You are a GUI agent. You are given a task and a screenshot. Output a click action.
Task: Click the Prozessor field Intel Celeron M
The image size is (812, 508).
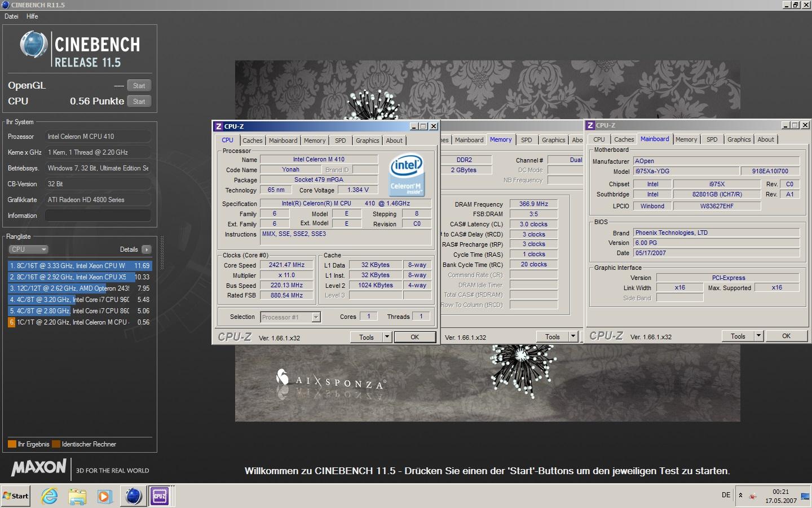pyautogui.click(x=98, y=137)
